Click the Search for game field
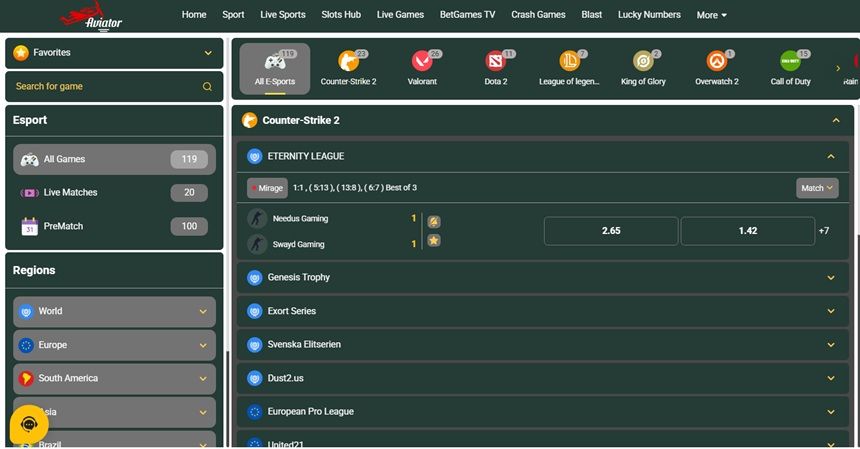This screenshot has height=449, width=860. [105, 87]
